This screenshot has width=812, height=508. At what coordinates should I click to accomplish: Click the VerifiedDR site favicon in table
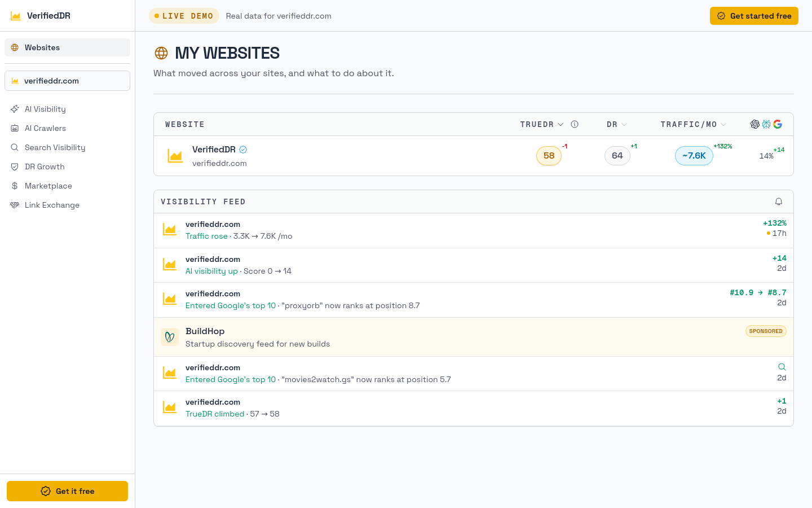point(175,156)
